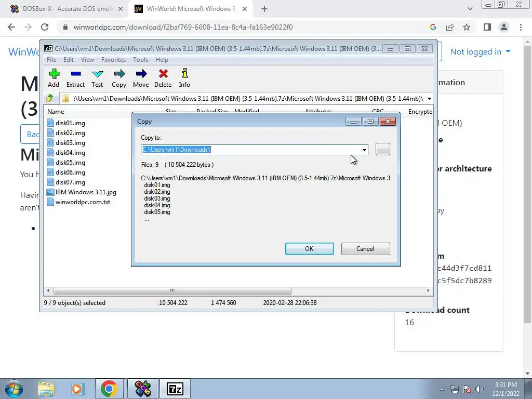The image size is (532, 399).
Task: Select disk04.img in the file list
Action: pyautogui.click(x=66, y=152)
